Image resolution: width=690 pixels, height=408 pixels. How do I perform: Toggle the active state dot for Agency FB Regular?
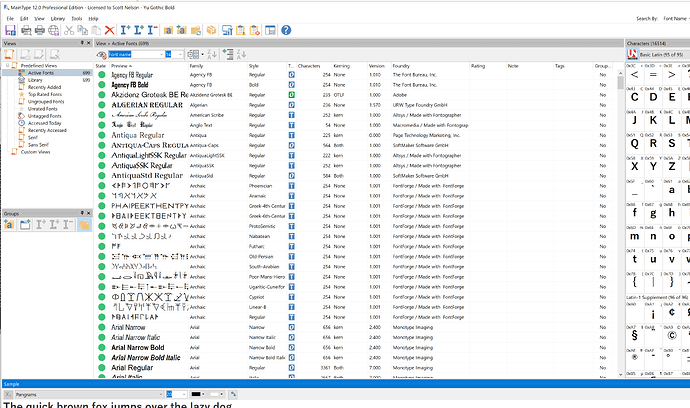102,75
